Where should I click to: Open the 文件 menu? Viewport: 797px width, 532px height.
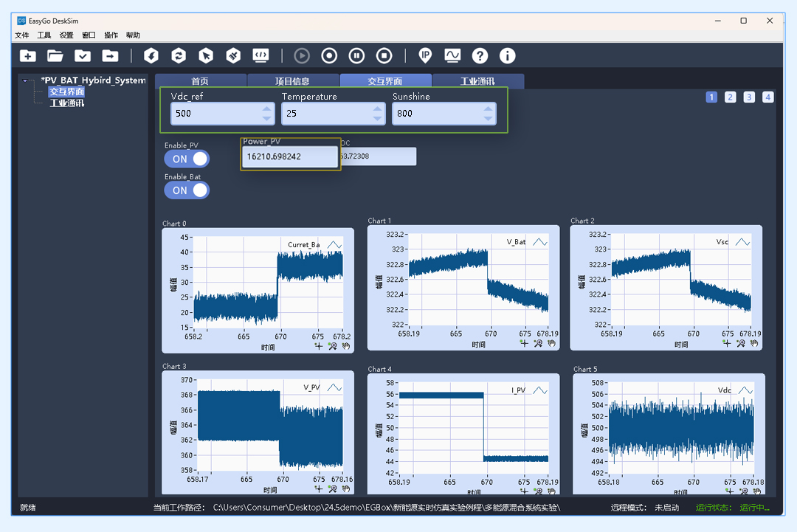(22, 35)
